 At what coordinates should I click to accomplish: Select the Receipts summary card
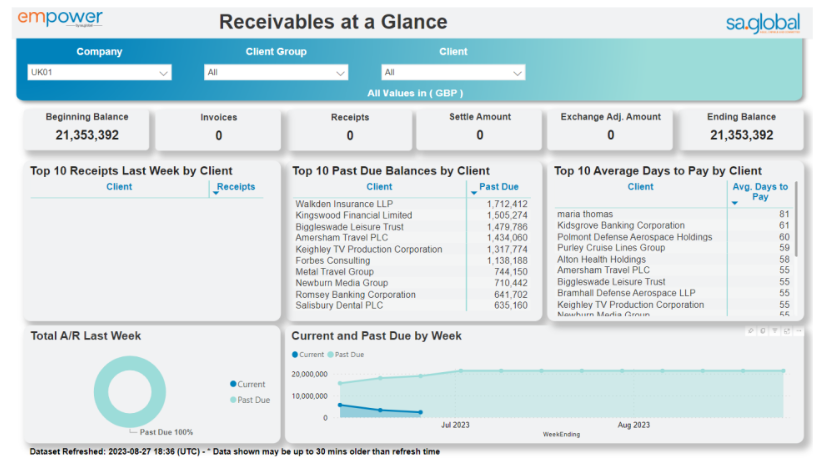point(349,129)
